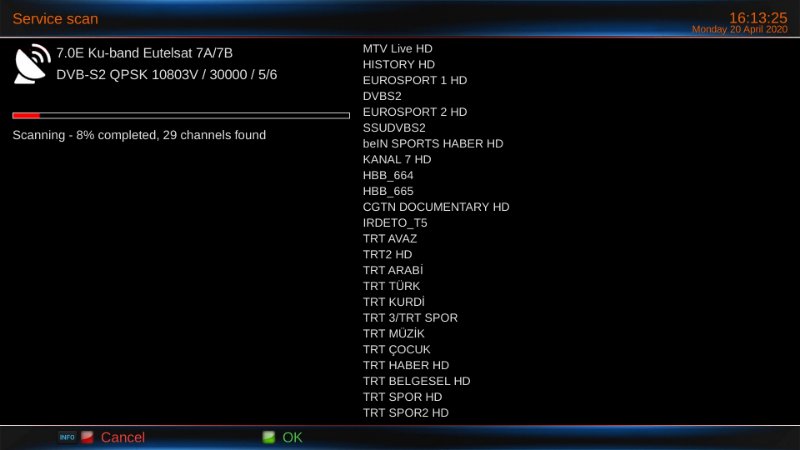
Task: Click the satellite dish icon
Action: point(32,64)
